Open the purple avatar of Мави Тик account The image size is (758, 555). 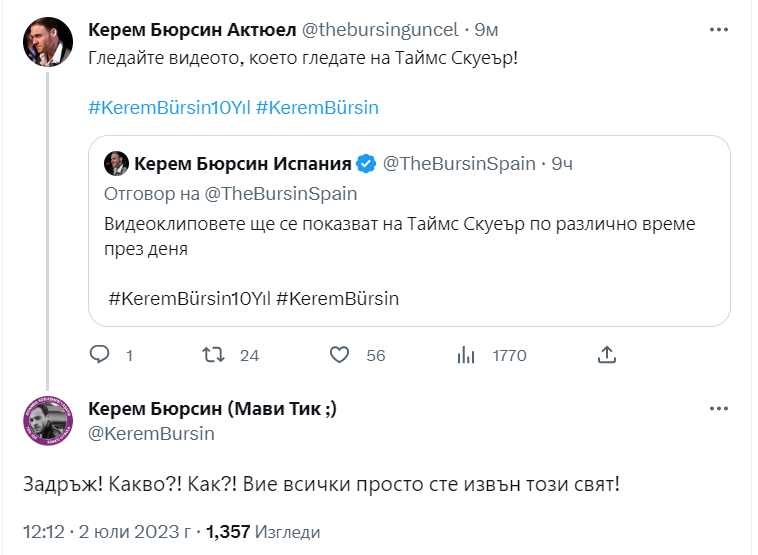point(46,419)
